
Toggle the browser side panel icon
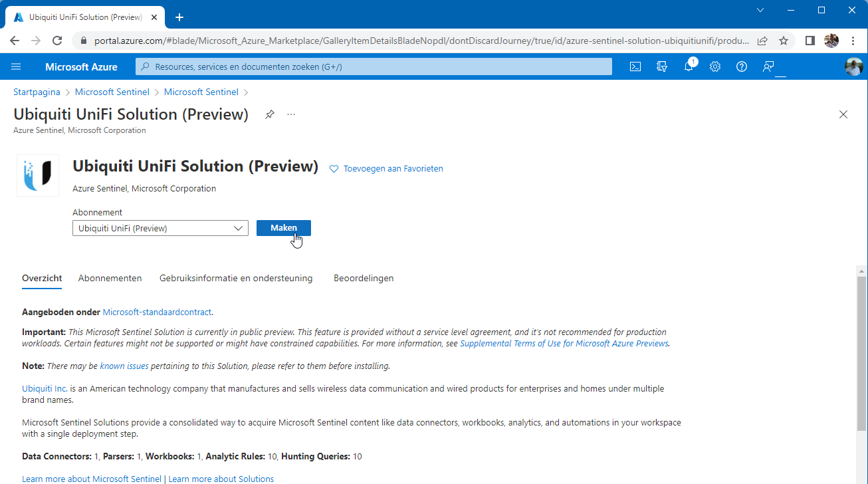810,40
